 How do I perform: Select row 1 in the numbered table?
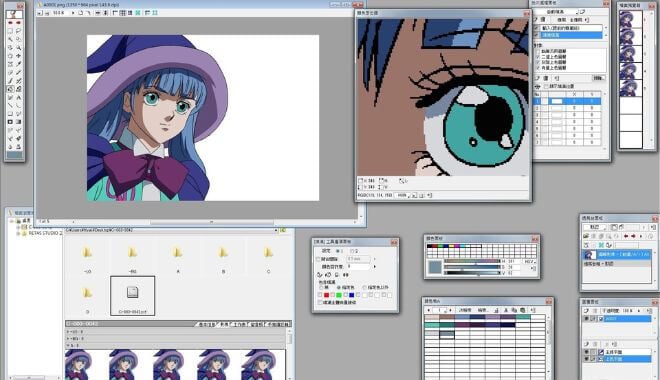tap(567, 101)
